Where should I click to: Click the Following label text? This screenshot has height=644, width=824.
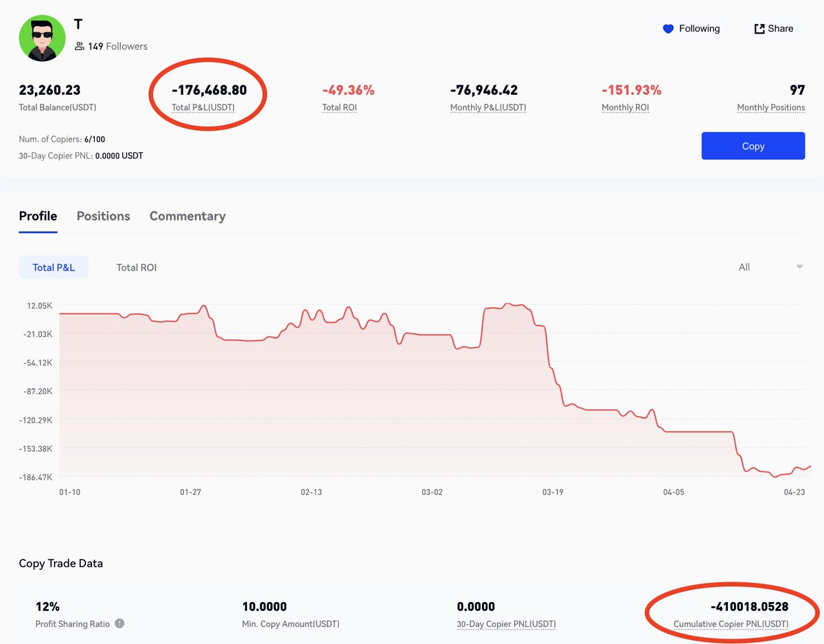point(699,29)
